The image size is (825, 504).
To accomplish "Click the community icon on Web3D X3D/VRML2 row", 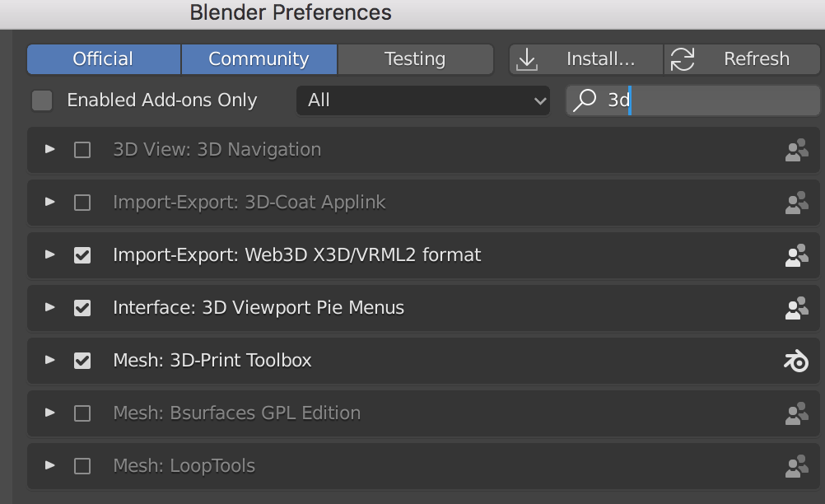I will pos(796,255).
